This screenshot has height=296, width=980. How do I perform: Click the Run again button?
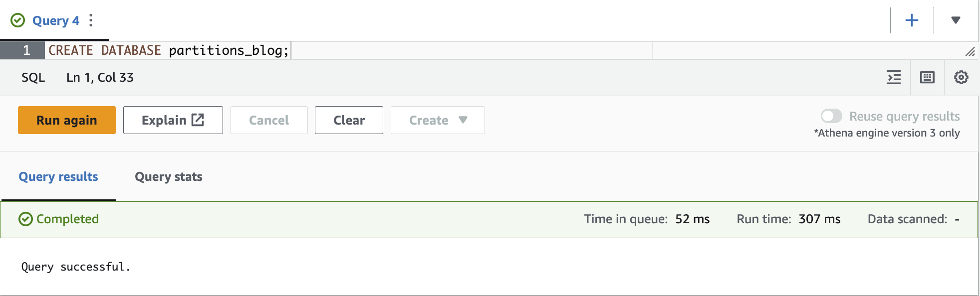click(x=67, y=120)
